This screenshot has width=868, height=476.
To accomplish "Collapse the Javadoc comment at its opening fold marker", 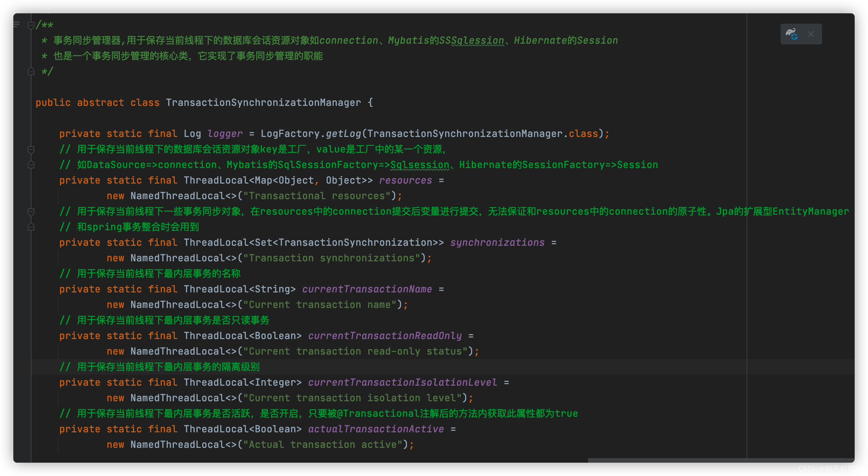I will (31, 25).
